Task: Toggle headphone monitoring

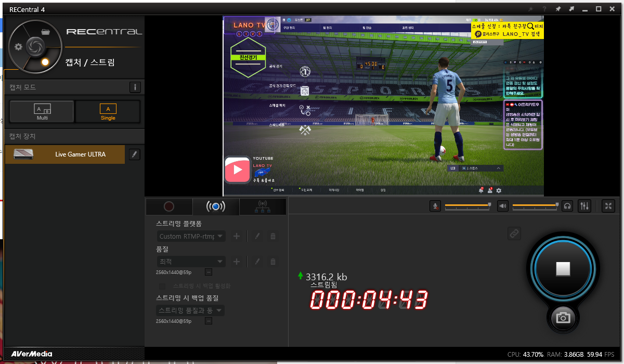Action: point(567,206)
